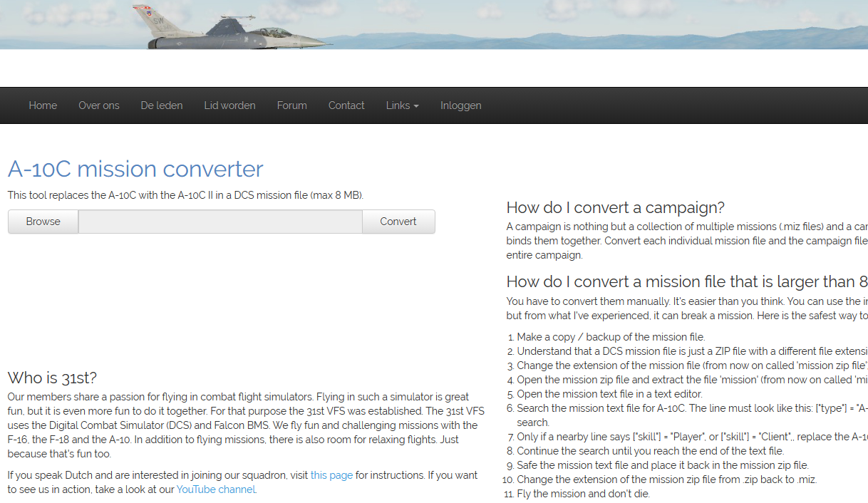868x503 pixels.
Task: Open the Home page in the navbar
Action: point(43,105)
